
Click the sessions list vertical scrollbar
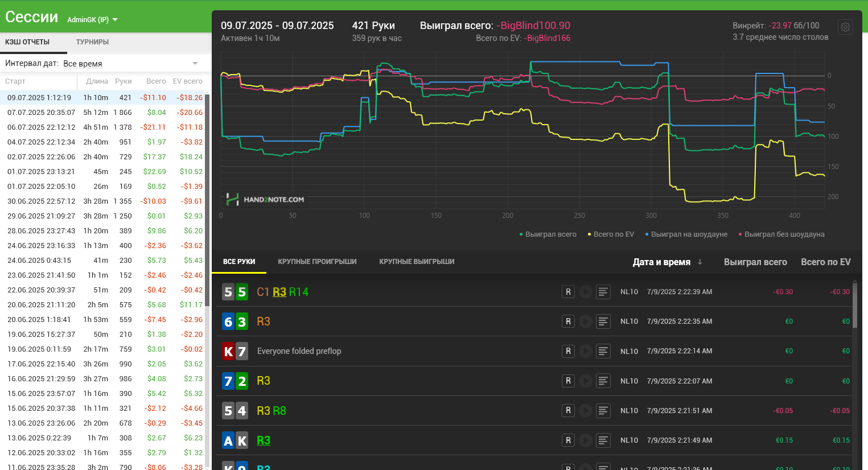click(208, 199)
